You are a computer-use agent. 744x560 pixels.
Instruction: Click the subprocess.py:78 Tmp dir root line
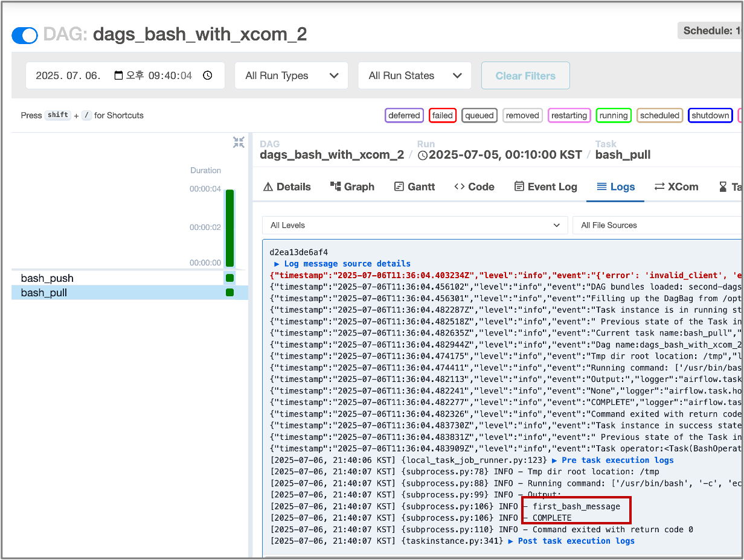tap(464, 471)
